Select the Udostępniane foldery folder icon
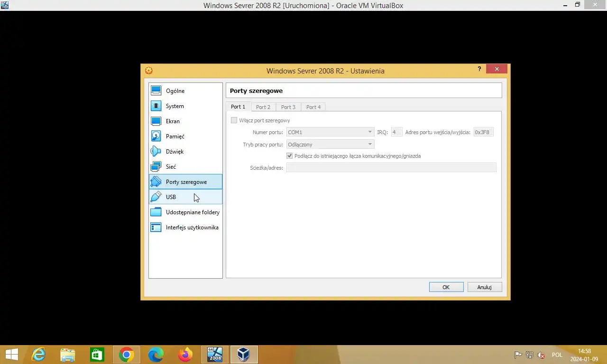The height and width of the screenshot is (364, 607). (156, 212)
